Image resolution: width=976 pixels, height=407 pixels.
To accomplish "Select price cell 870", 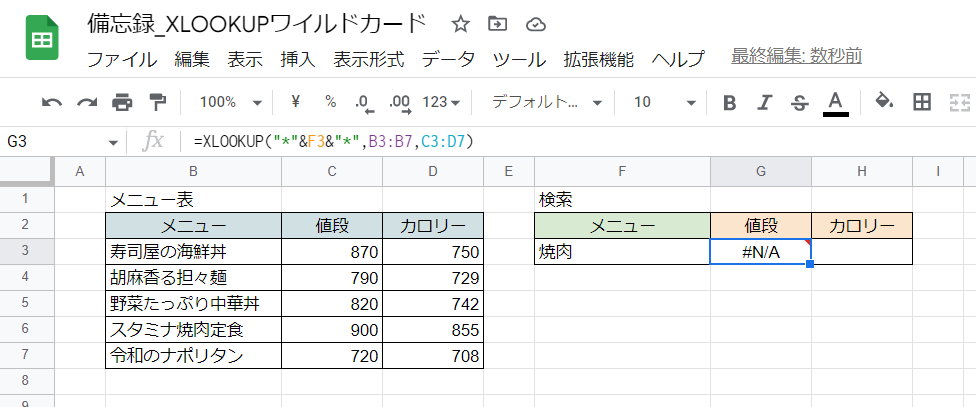I will coord(332,251).
